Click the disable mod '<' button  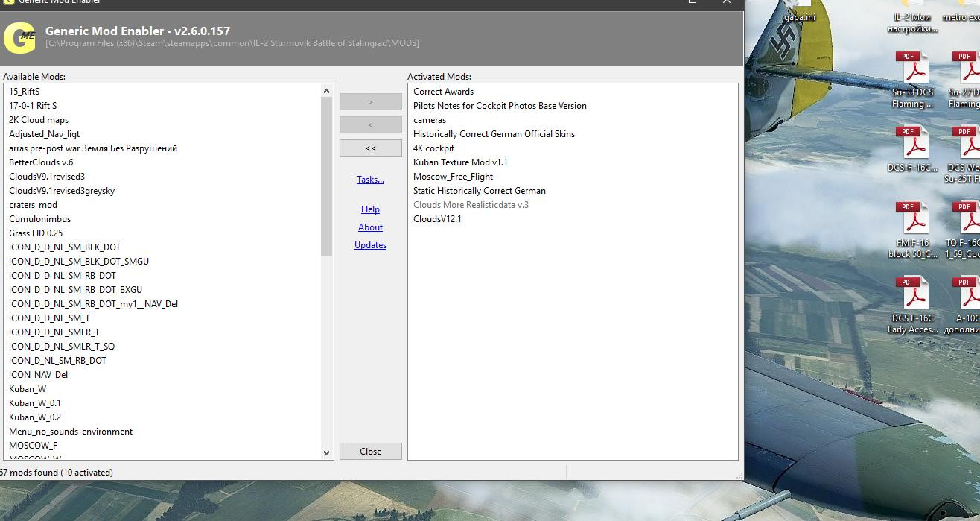pos(370,124)
